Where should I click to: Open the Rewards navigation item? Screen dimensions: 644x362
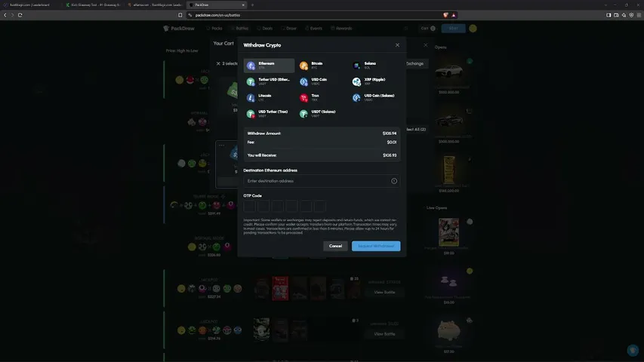tap(341, 29)
